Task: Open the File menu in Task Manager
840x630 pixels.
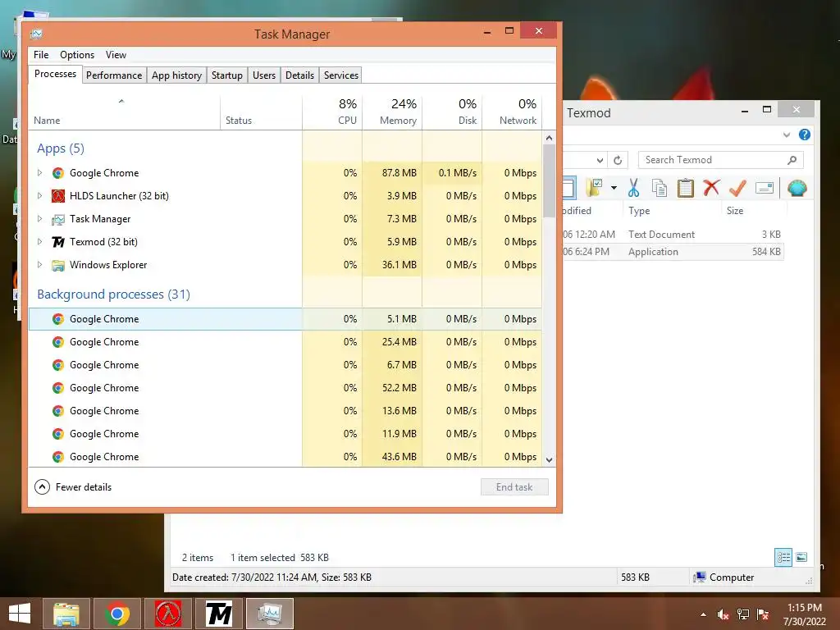Action: [x=41, y=55]
